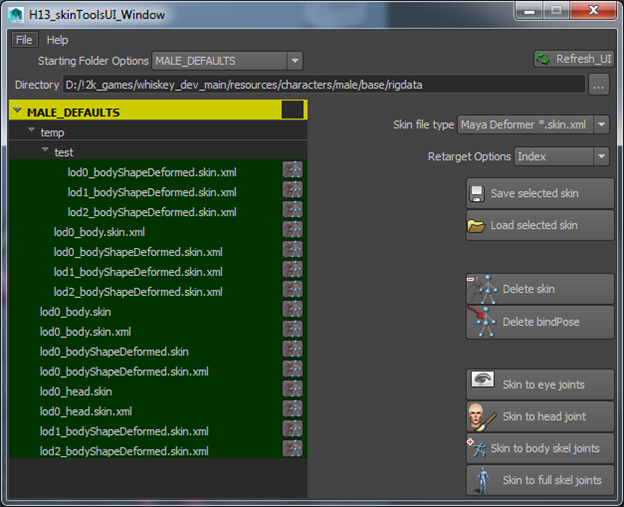Click the Delete bindPose button

click(540, 322)
